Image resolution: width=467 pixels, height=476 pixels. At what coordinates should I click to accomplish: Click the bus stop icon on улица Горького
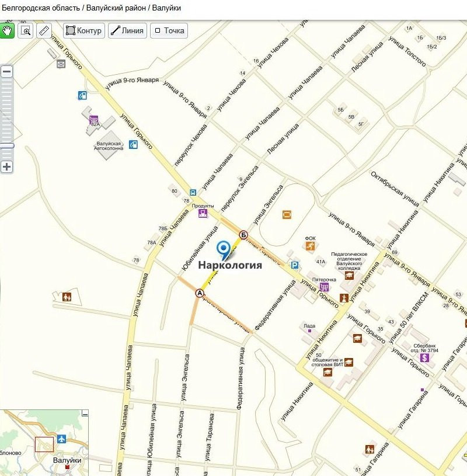coord(193,192)
